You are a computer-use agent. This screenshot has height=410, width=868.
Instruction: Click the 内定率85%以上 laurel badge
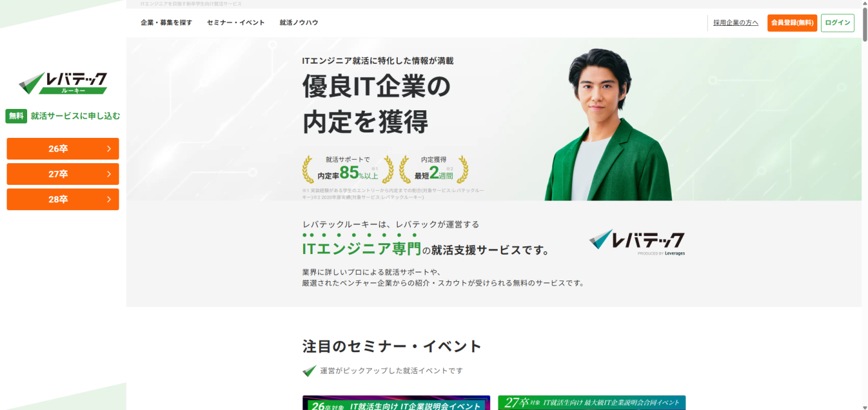pyautogui.click(x=348, y=169)
